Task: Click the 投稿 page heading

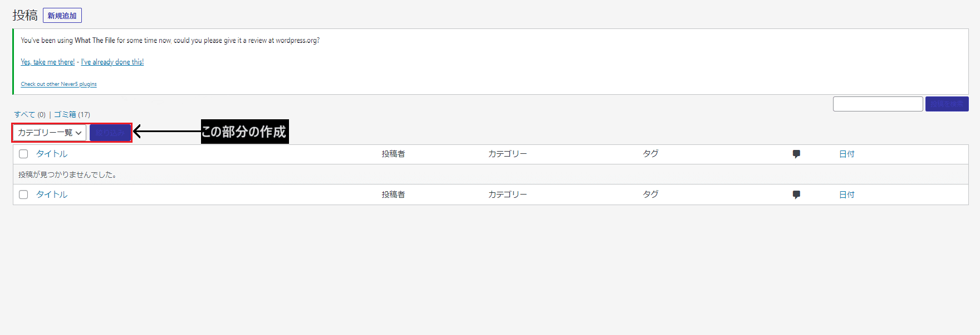Action: pos(25,16)
